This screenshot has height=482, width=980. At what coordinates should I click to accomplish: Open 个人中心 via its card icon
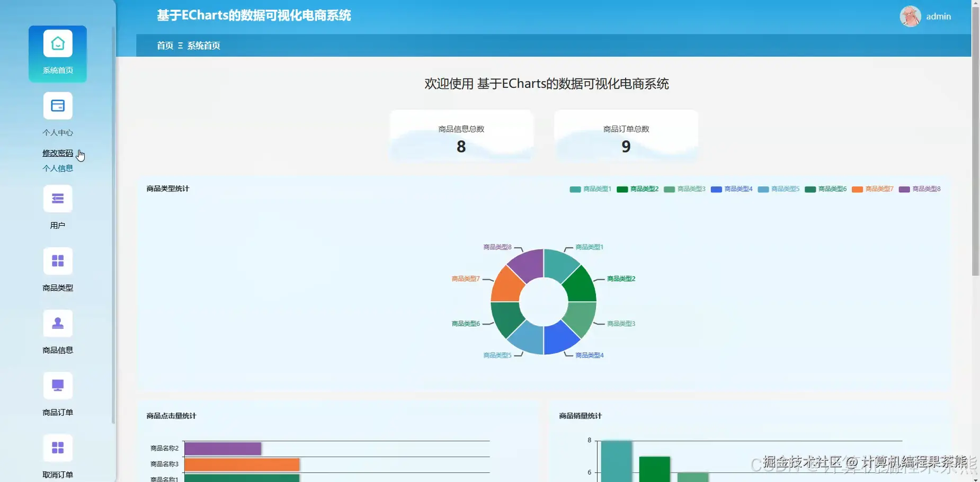point(57,106)
